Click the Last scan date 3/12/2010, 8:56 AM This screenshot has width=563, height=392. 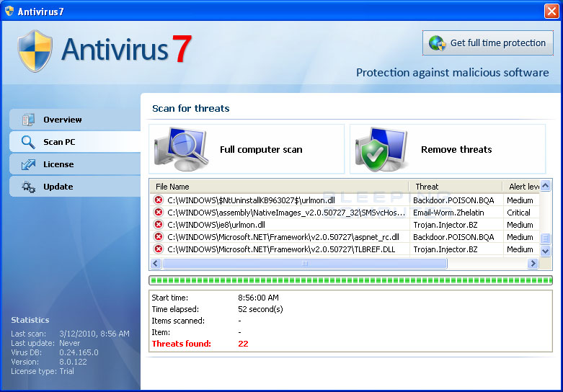[94, 334]
